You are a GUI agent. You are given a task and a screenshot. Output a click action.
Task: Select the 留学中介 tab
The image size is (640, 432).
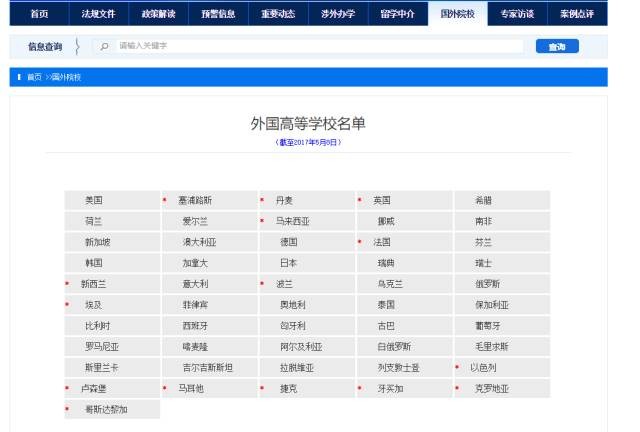coord(398,14)
